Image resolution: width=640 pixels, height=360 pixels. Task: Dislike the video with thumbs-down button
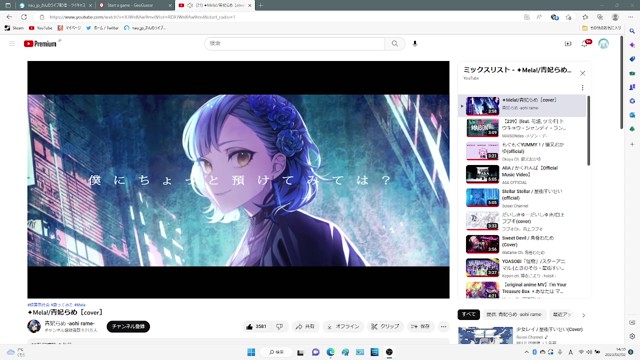point(280,327)
